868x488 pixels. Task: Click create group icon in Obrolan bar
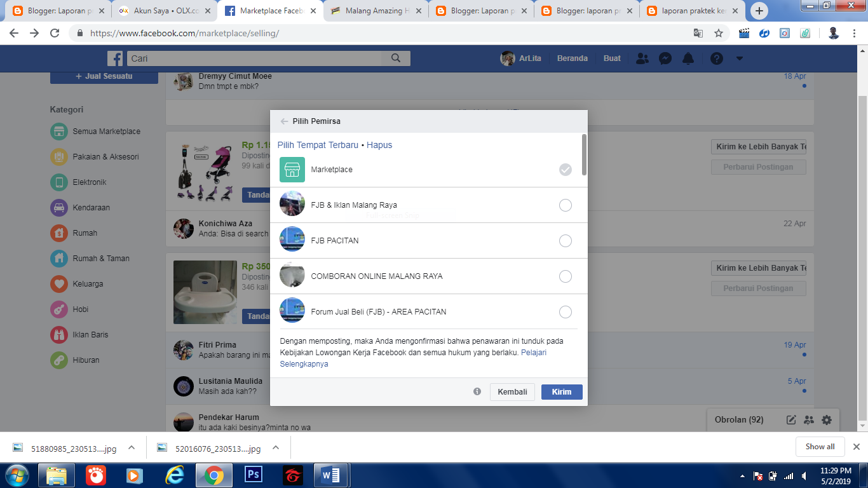808,420
